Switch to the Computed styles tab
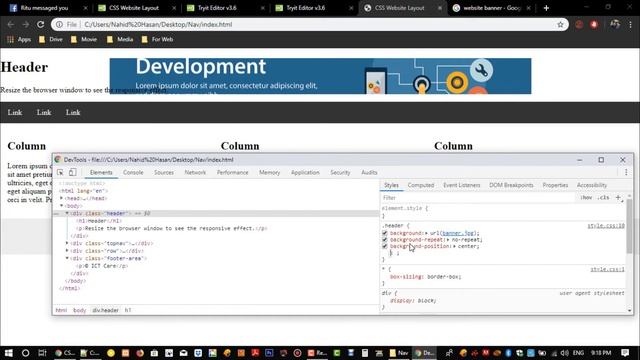This screenshot has width=640, height=360. pyautogui.click(x=421, y=185)
